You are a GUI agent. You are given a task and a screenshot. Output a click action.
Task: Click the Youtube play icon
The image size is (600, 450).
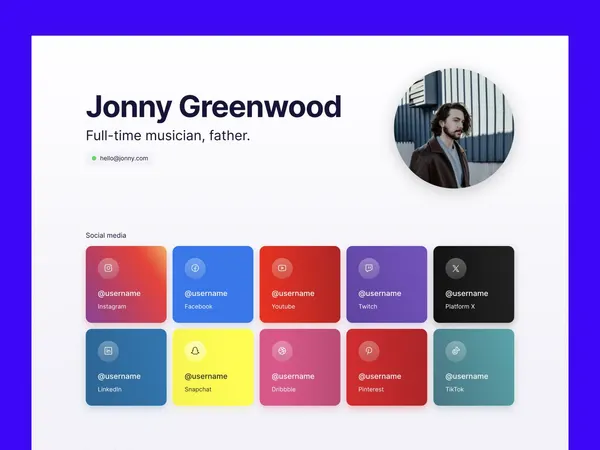(282, 268)
